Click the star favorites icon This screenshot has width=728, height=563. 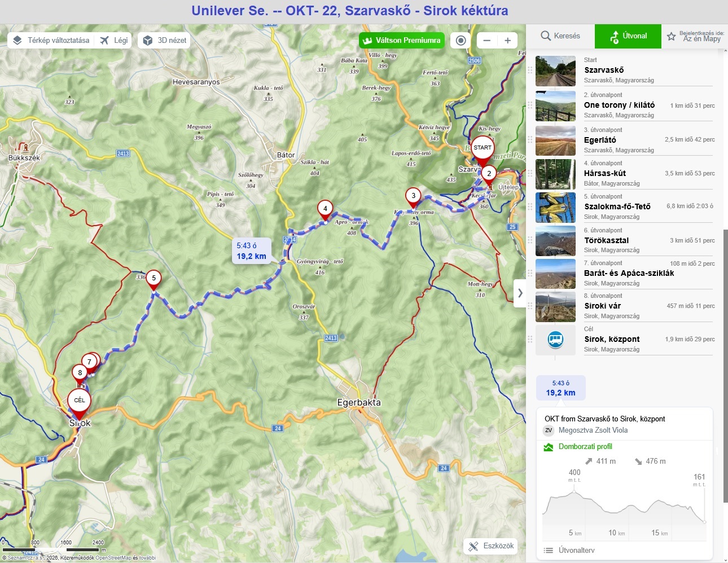click(x=671, y=37)
